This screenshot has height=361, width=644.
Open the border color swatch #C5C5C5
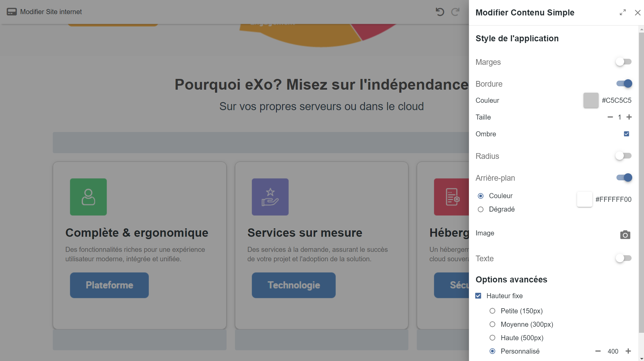[591, 100]
